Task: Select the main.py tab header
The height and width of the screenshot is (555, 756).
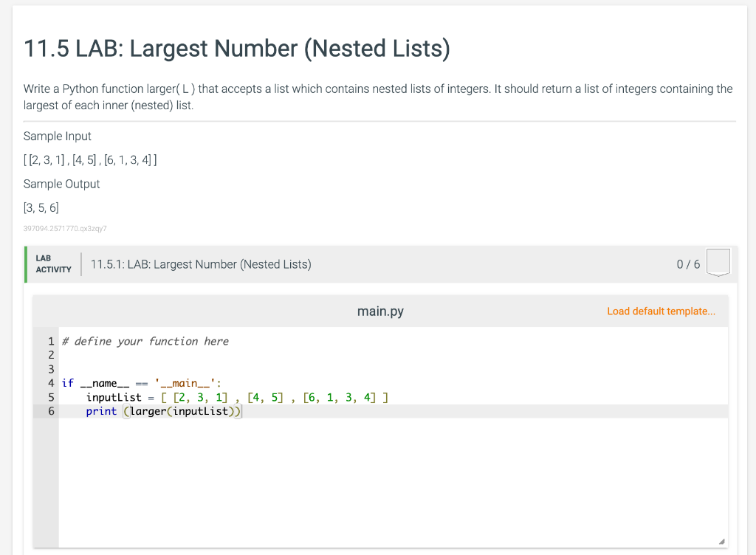Action: [x=379, y=311]
